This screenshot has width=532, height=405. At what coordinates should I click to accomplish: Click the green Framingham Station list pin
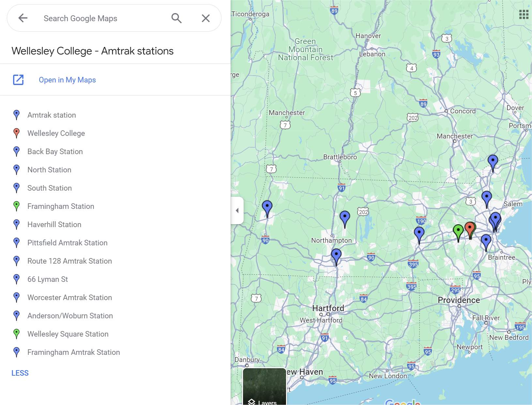click(x=16, y=206)
